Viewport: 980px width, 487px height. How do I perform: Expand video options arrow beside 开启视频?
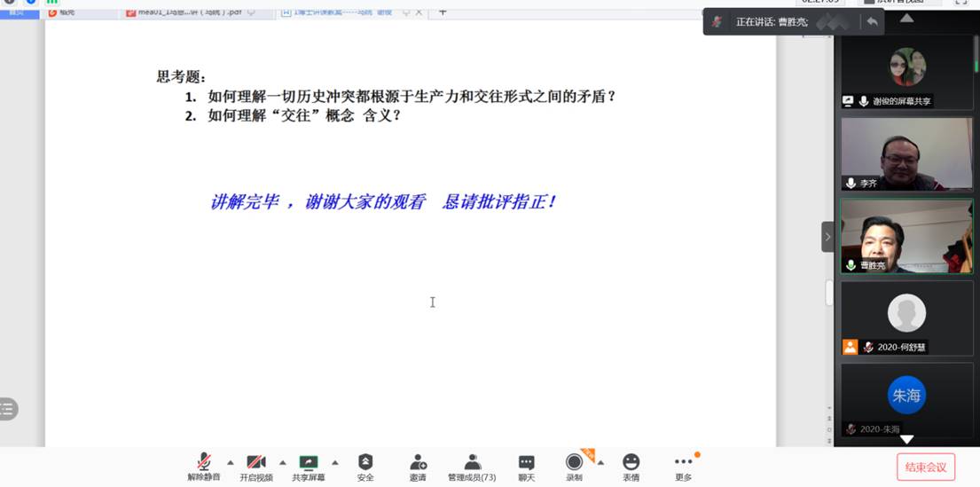pyautogui.click(x=283, y=462)
